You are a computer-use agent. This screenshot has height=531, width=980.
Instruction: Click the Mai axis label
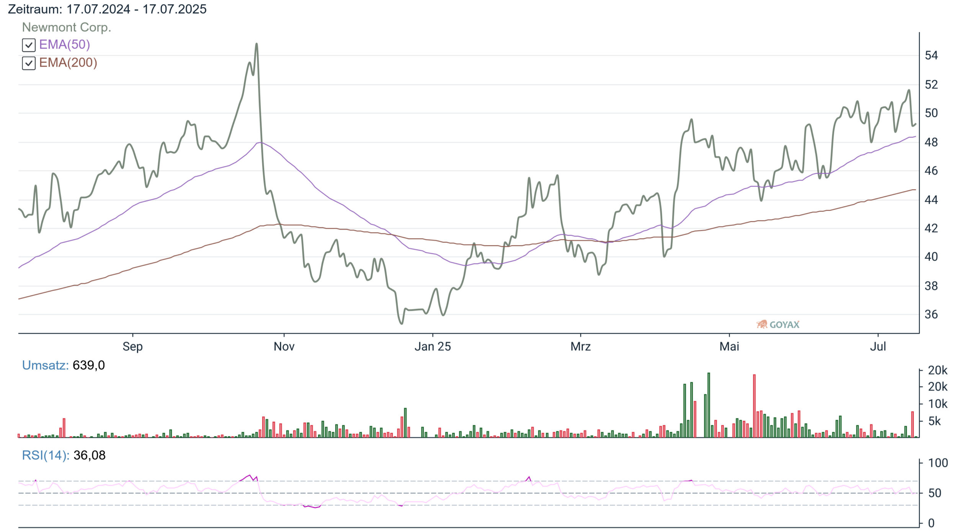click(x=729, y=346)
